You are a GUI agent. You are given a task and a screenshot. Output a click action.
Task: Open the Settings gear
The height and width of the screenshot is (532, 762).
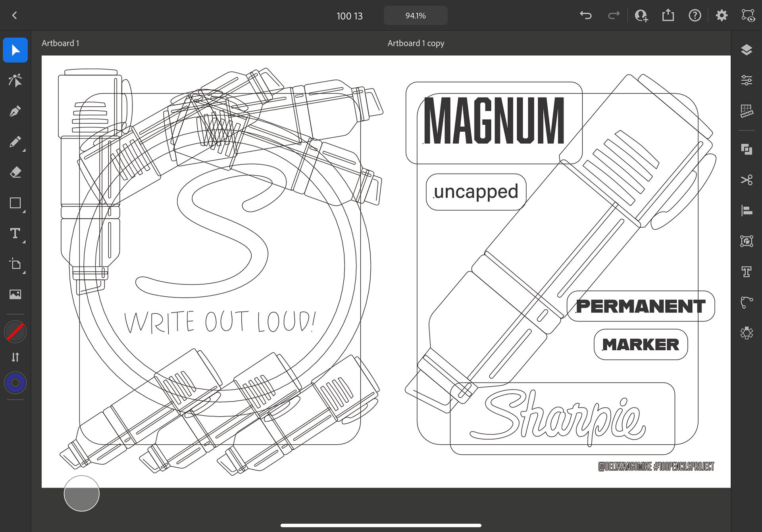[722, 15]
